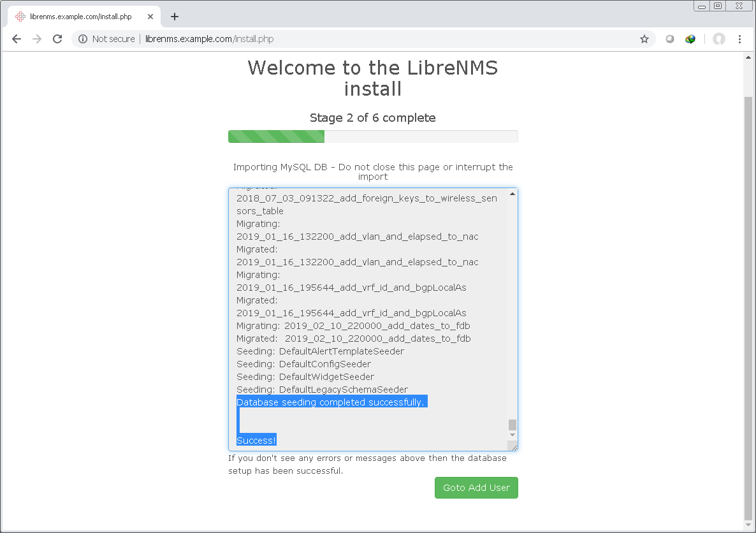This screenshot has width=756, height=533.
Task: Click the gray circle extension icon
Action: coord(670,39)
